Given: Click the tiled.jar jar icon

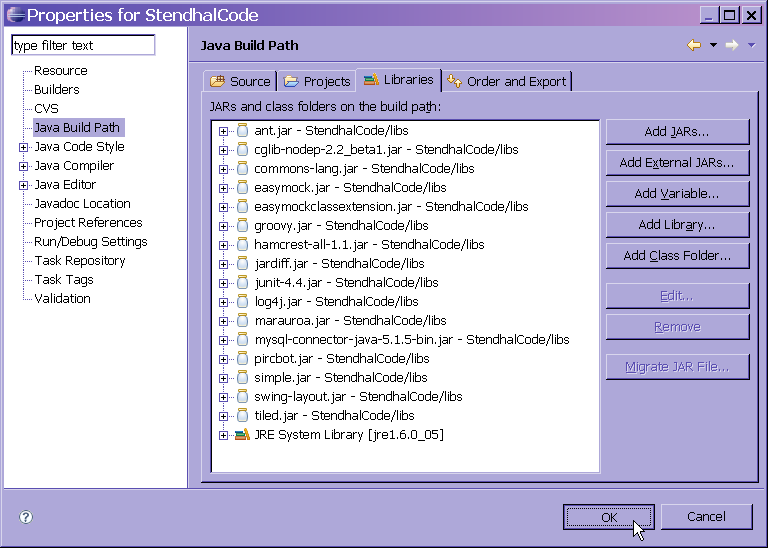Looking at the screenshot, I should [x=242, y=416].
